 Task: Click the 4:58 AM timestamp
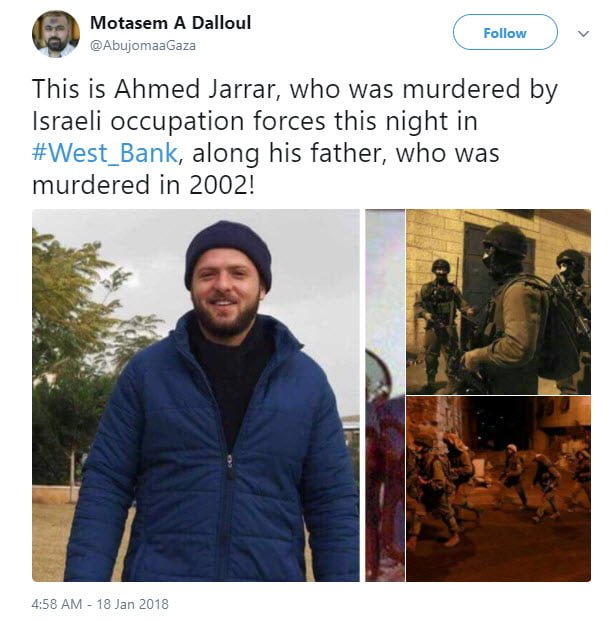[57, 604]
